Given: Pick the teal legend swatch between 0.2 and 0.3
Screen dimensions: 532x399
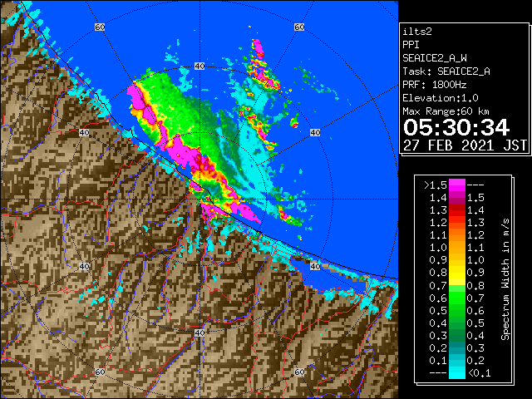Looking at the screenshot, I should [456, 347].
